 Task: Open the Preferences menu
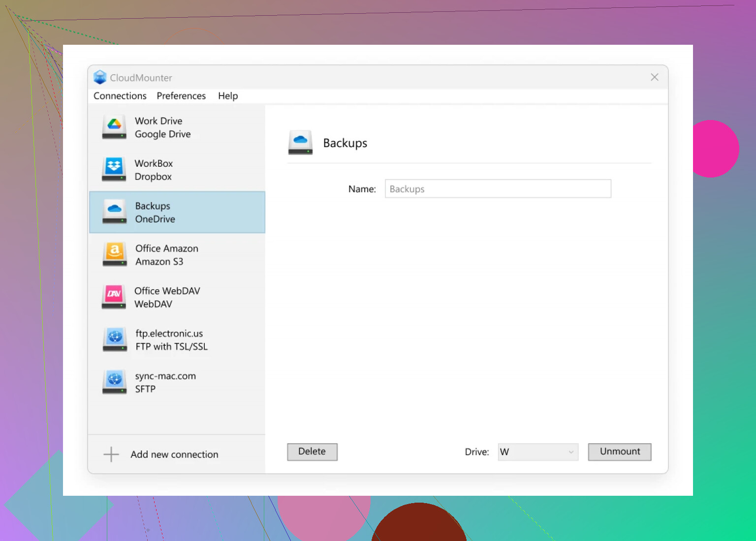click(x=181, y=96)
